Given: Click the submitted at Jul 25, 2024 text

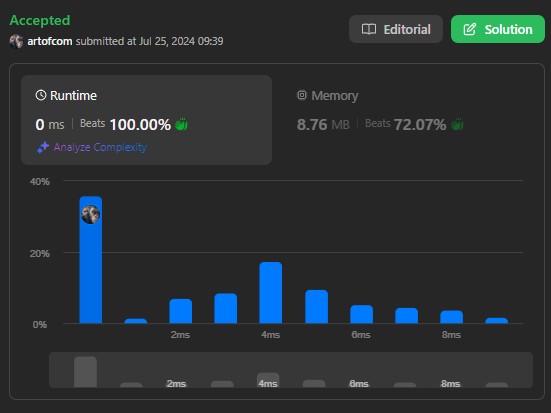Looking at the screenshot, I should click(x=149, y=41).
